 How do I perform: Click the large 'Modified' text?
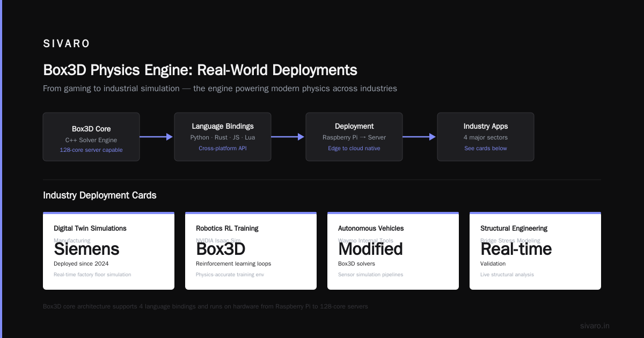[370, 249]
